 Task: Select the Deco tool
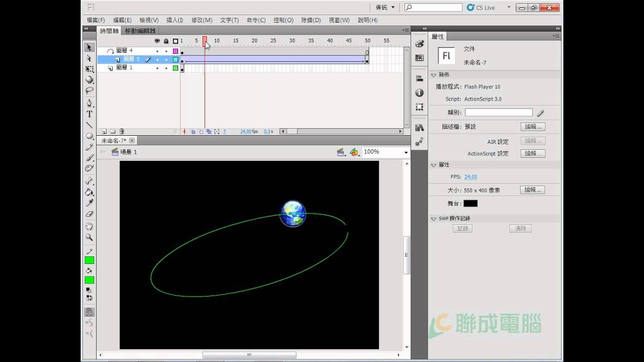pos(89,168)
